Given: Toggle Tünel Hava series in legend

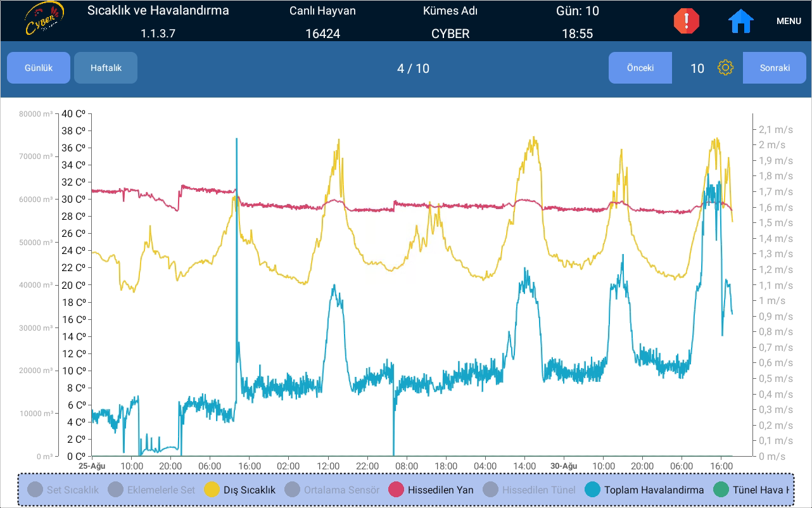Looking at the screenshot, I should 752,490.
